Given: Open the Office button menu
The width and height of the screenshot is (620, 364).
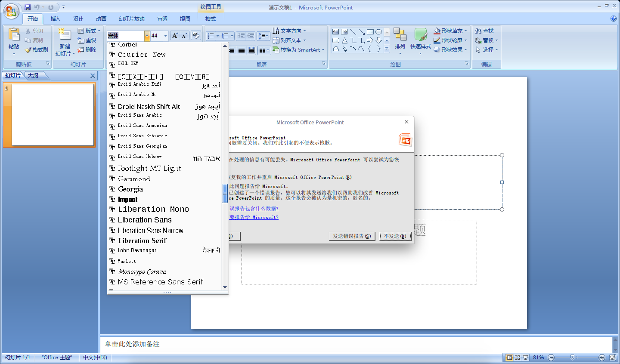Looking at the screenshot, I should [11, 12].
